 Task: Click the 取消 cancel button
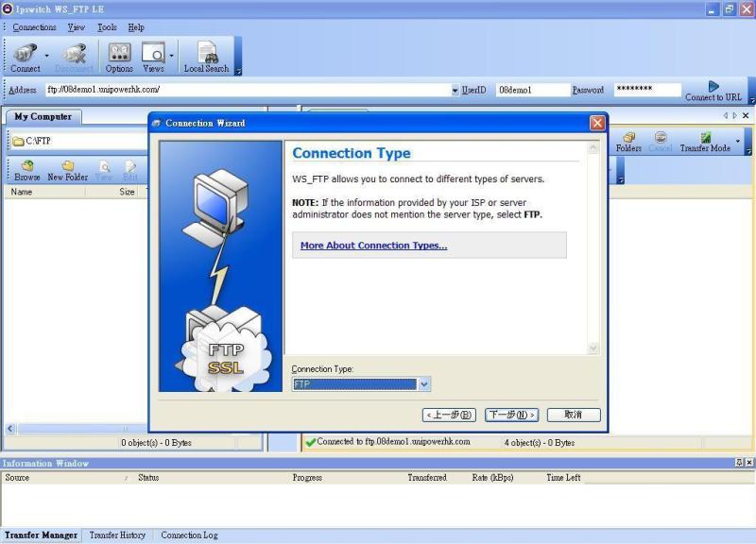click(574, 415)
